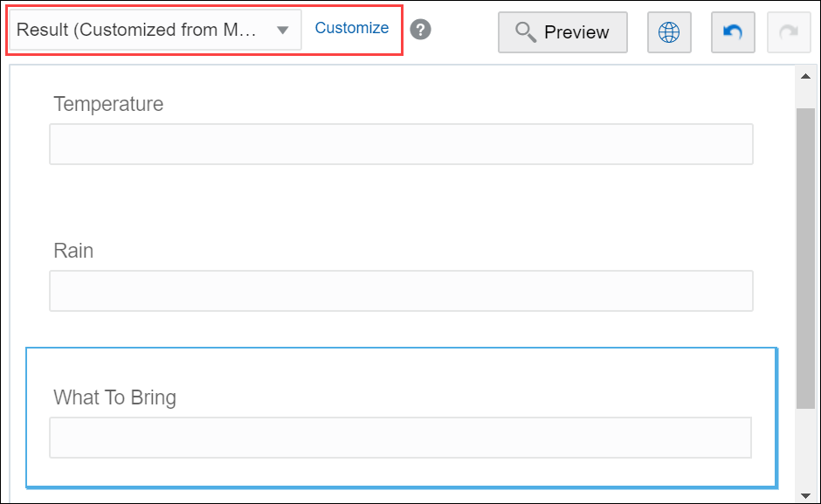Click the Temperature field label

click(107, 104)
